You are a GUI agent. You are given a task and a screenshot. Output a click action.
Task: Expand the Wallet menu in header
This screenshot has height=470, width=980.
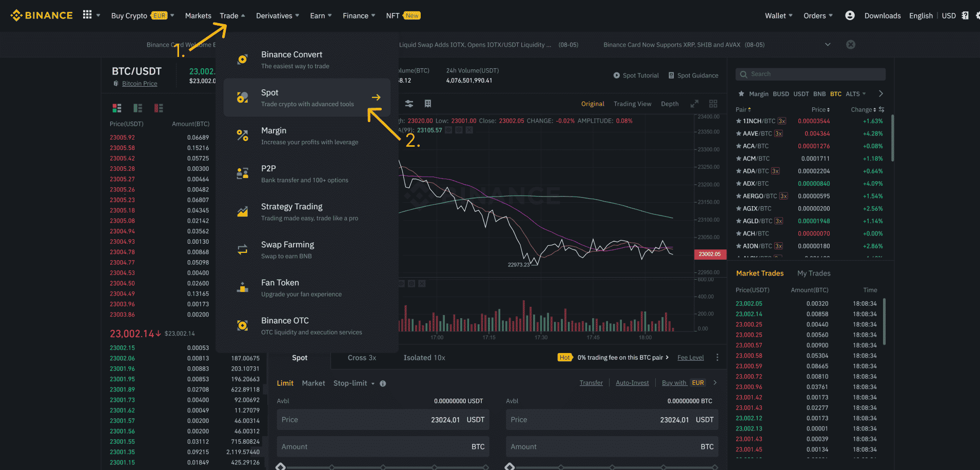click(x=778, y=16)
